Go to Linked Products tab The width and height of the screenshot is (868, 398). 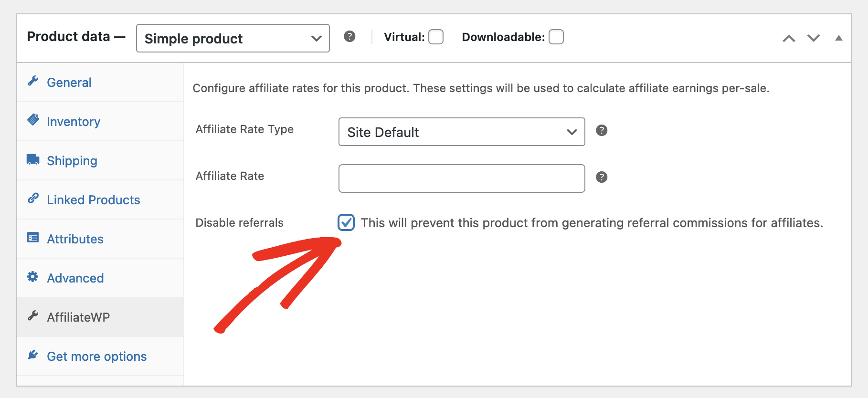click(x=100, y=199)
